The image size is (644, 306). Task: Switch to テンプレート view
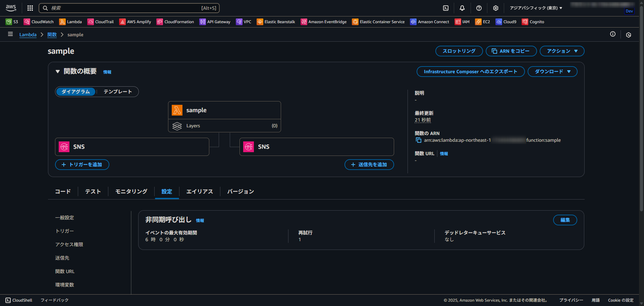118,92
